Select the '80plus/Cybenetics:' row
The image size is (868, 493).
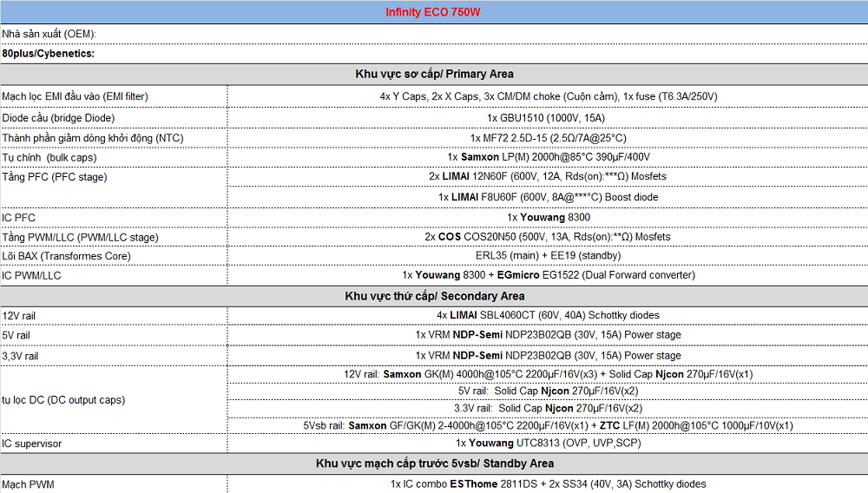click(x=434, y=54)
